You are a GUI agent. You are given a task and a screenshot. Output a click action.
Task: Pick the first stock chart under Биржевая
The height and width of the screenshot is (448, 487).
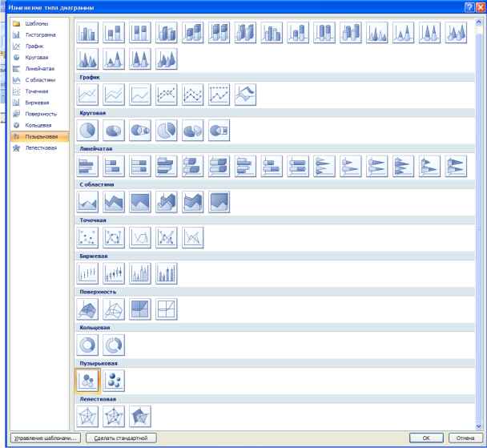pyautogui.click(x=87, y=273)
